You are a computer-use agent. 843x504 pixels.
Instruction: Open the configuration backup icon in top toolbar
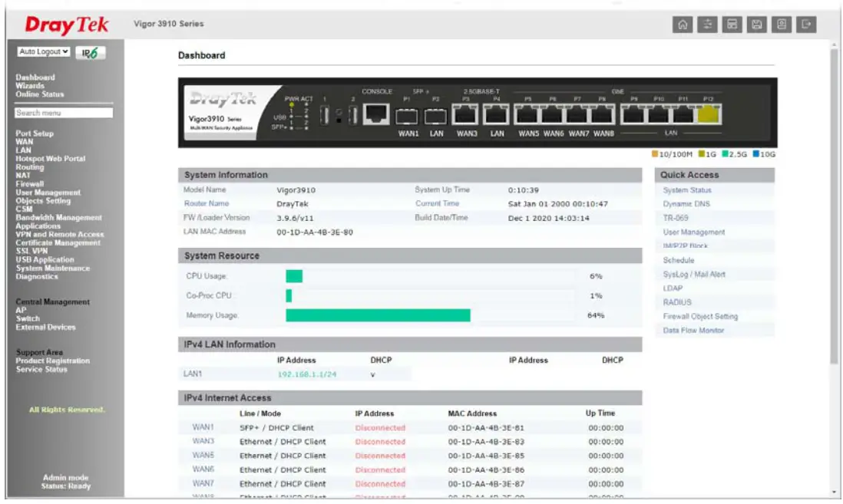(x=732, y=24)
